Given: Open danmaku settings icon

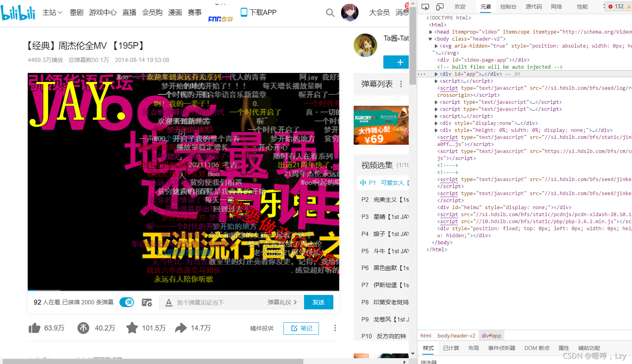Looking at the screenshot, I should click(147, 302).
